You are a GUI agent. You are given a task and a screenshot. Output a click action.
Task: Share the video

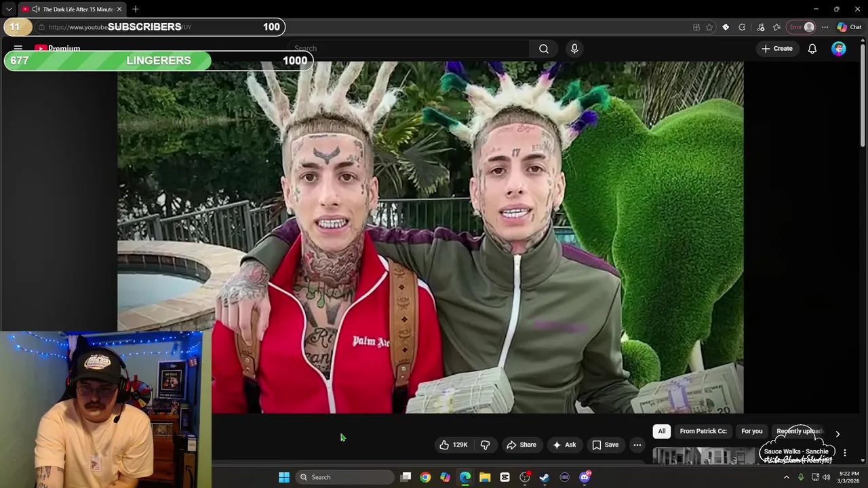521,445
